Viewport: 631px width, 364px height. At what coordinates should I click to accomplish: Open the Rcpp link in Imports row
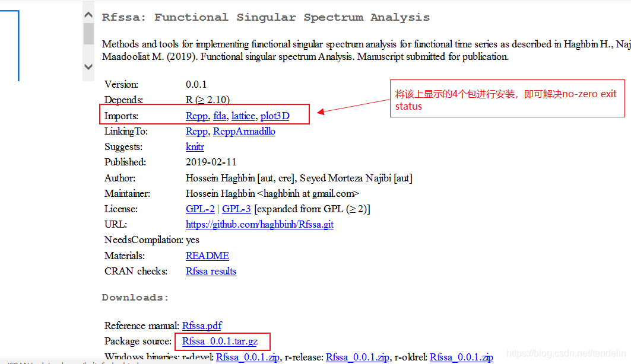tap(197, 116)
